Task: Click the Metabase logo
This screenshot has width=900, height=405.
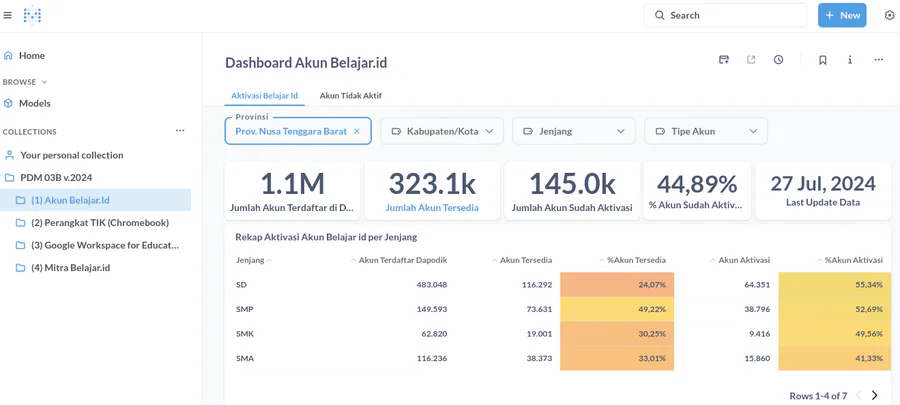Action: [x=33, y=15]
